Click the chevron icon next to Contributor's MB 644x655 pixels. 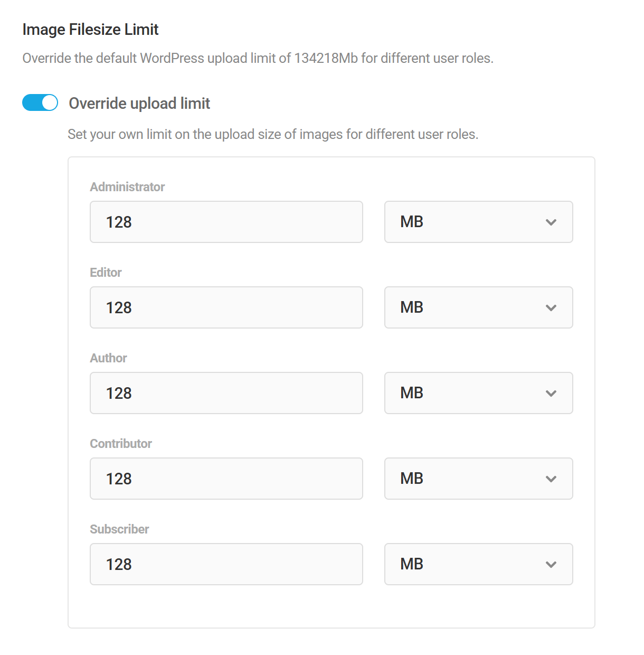[x=551, y=479]
